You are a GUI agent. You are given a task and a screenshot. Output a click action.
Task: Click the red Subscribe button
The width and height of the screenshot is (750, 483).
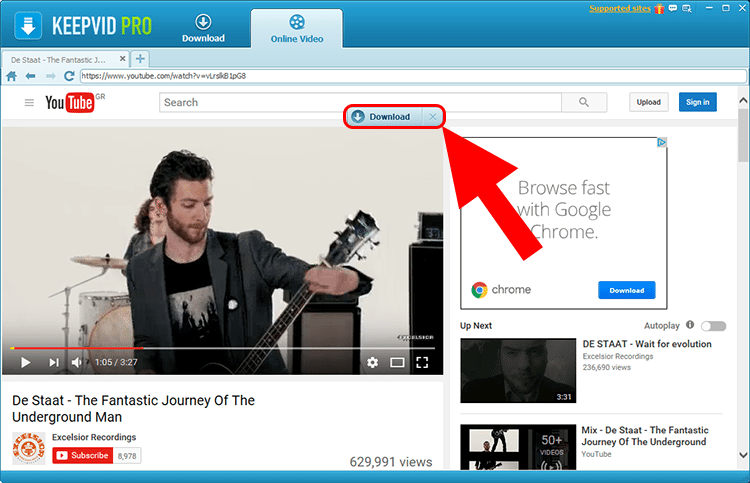(82, 456)
